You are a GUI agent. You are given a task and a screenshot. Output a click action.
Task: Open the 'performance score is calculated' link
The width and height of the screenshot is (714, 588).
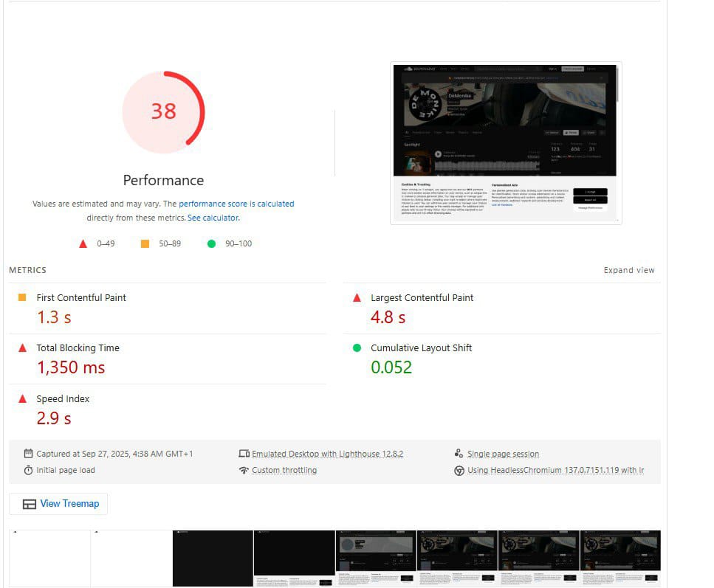tap(236, 204)
